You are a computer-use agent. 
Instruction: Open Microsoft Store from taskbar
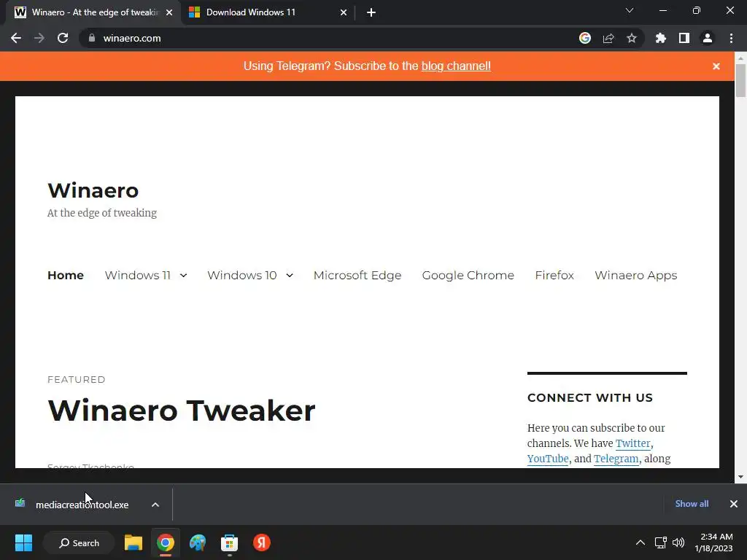coord(229,542)
